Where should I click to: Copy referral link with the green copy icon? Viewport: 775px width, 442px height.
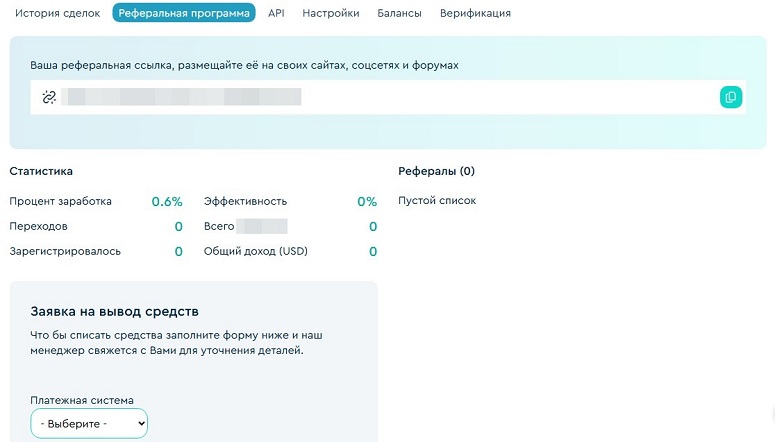(x=731, y=97)
